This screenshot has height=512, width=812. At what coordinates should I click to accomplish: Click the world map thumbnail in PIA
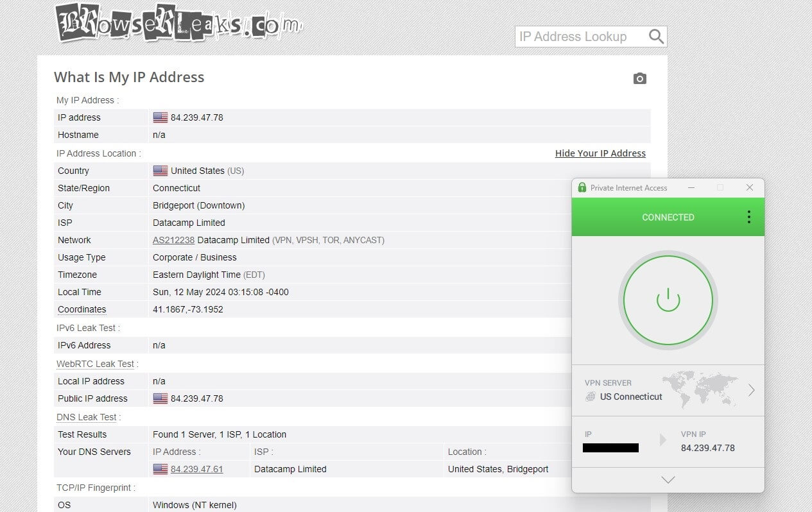click(700, 389)
